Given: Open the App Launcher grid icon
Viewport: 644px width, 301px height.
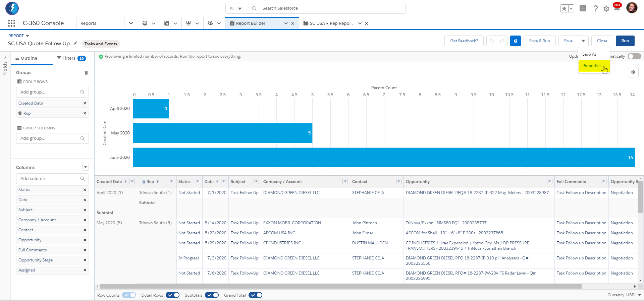Looking at the screenshot, I should coord(11,23).
